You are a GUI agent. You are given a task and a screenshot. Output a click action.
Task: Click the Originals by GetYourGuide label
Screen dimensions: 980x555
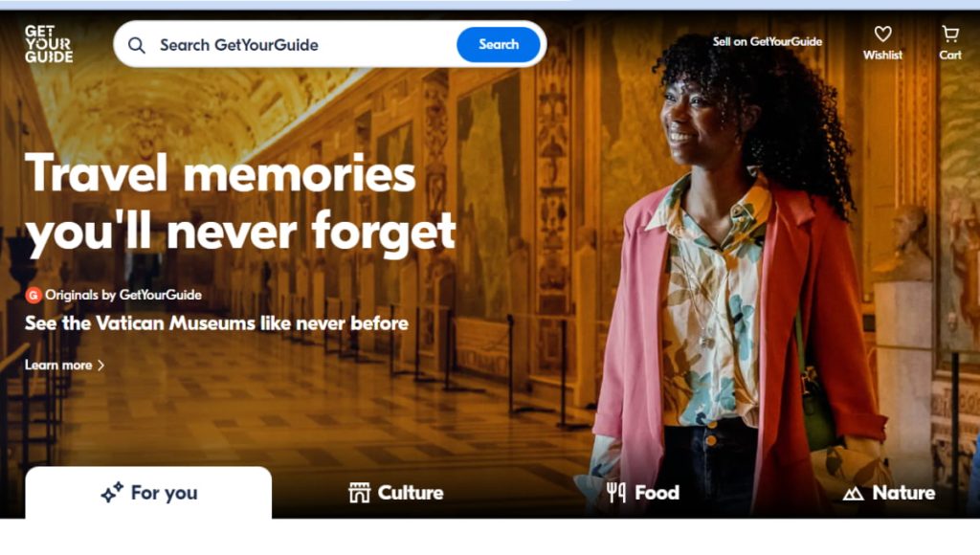[123, 295]
